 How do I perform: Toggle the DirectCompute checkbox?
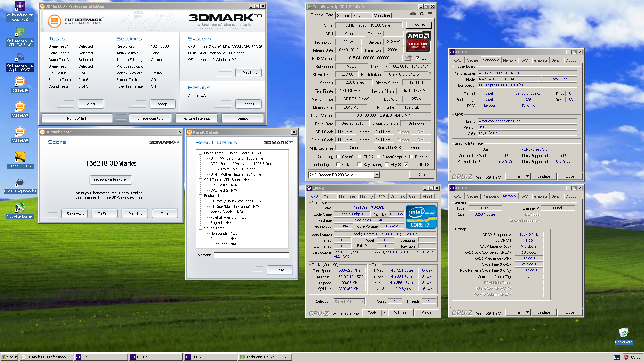[379, 157]
